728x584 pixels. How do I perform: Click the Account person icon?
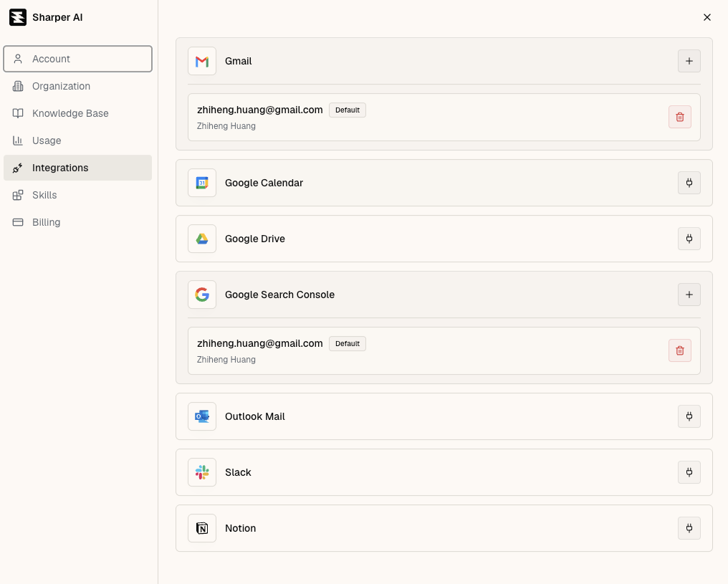click(18, 59)
